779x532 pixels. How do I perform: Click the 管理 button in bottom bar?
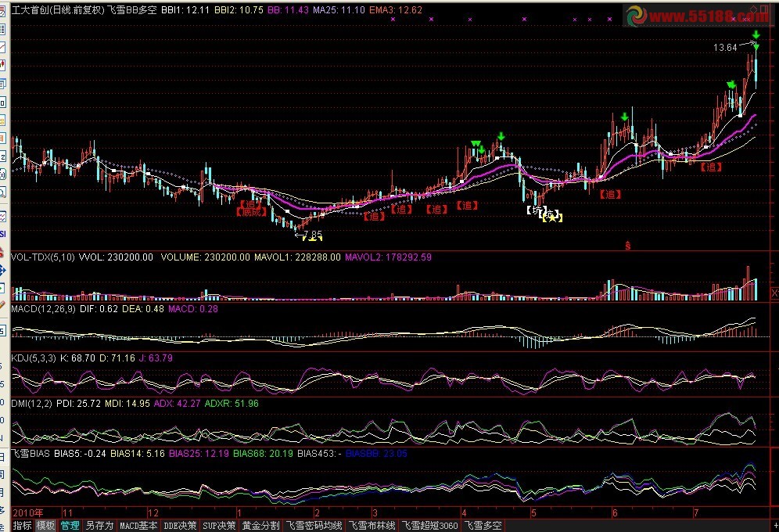tap(70, 526)
